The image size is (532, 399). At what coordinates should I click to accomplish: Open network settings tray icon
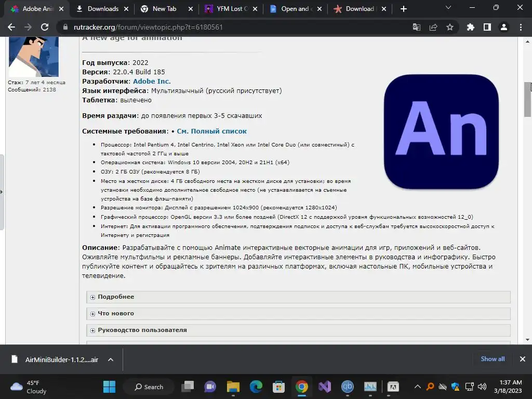pos(469,387)
